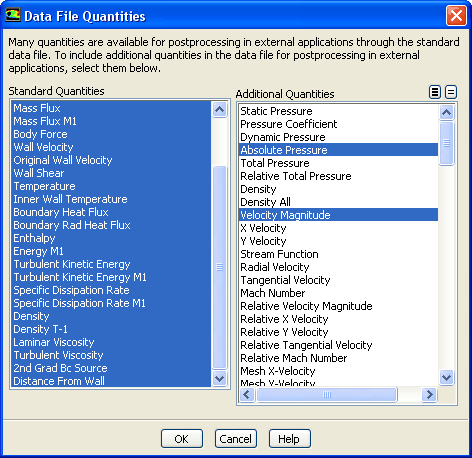Viewport: 472px width, 458px height.
Task: Click the left arrow of the horizontal scrollbar
Action: pyautogui.click(x=247, y=395)
